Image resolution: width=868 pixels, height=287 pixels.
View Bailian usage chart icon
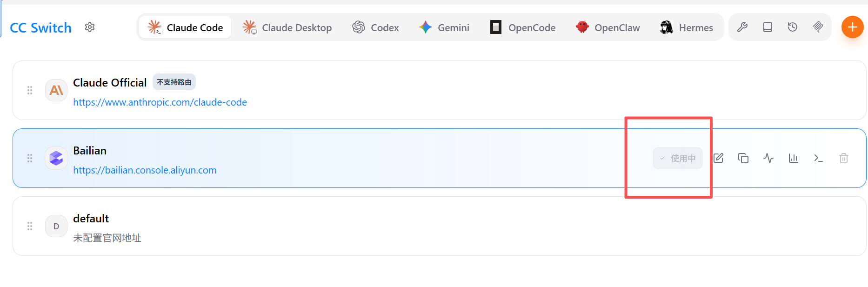click(x=794, y=158)
